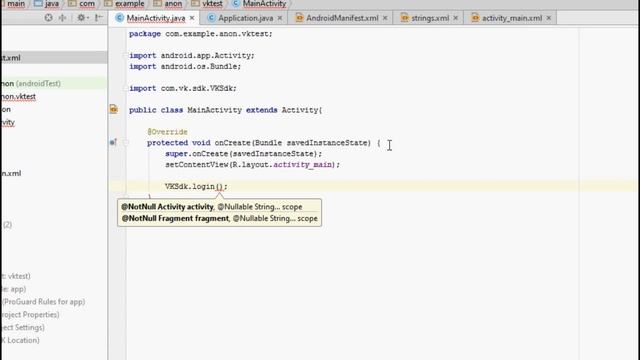Select the 'ect Settings)' tree entry
The width and height of the screenshot is (640, 360).
[x=23, y=327]
